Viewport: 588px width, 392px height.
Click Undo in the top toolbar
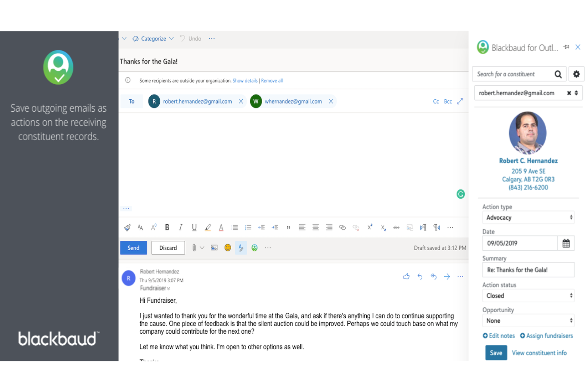[x=191, y=39]
